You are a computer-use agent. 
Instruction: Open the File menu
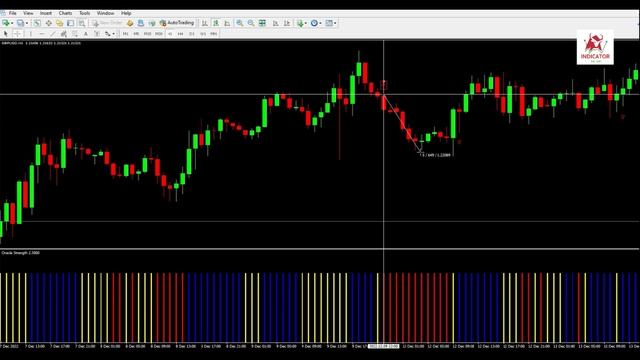pyautogui.click(x=13, y=13)
